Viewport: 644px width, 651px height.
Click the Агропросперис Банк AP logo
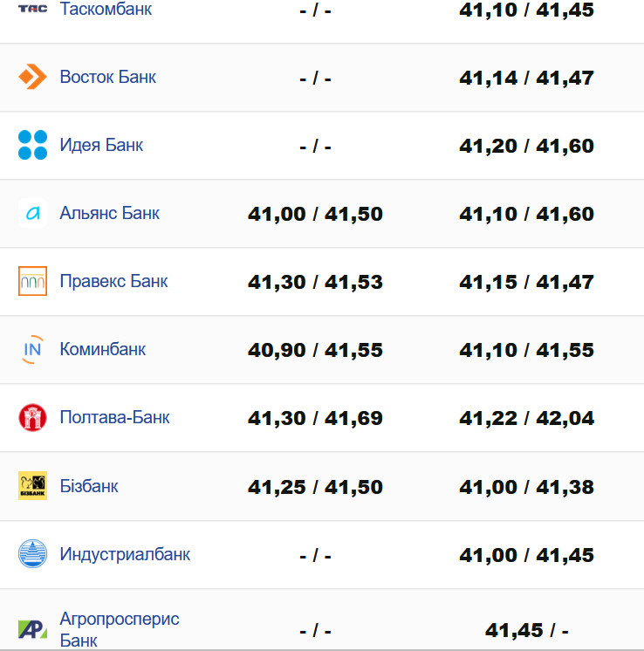point(32,629)
